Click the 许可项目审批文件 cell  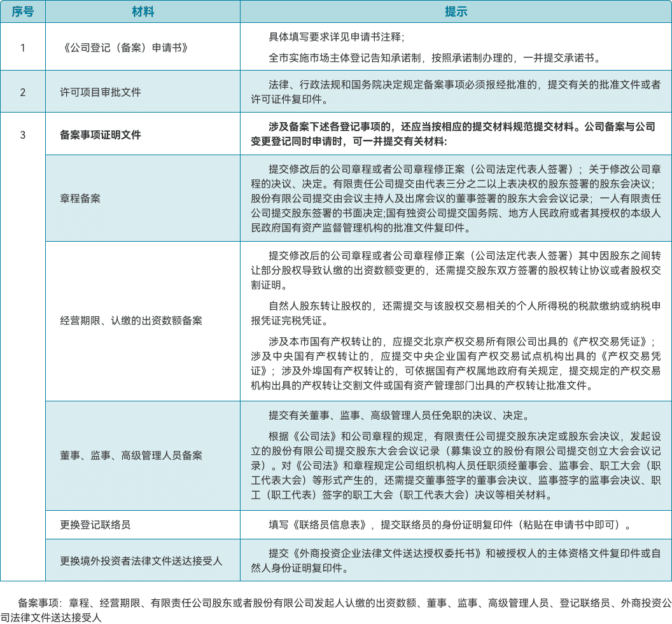coord(101,92)
